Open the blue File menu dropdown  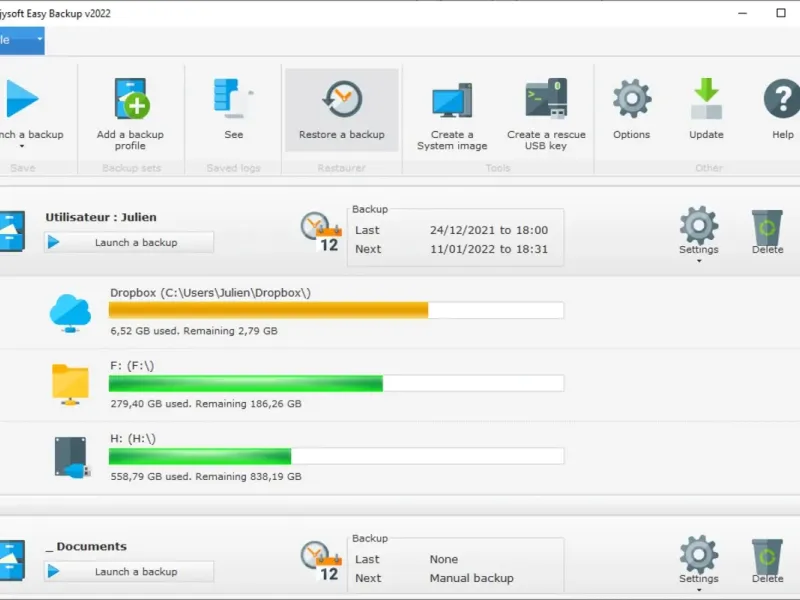click(22, 40)
